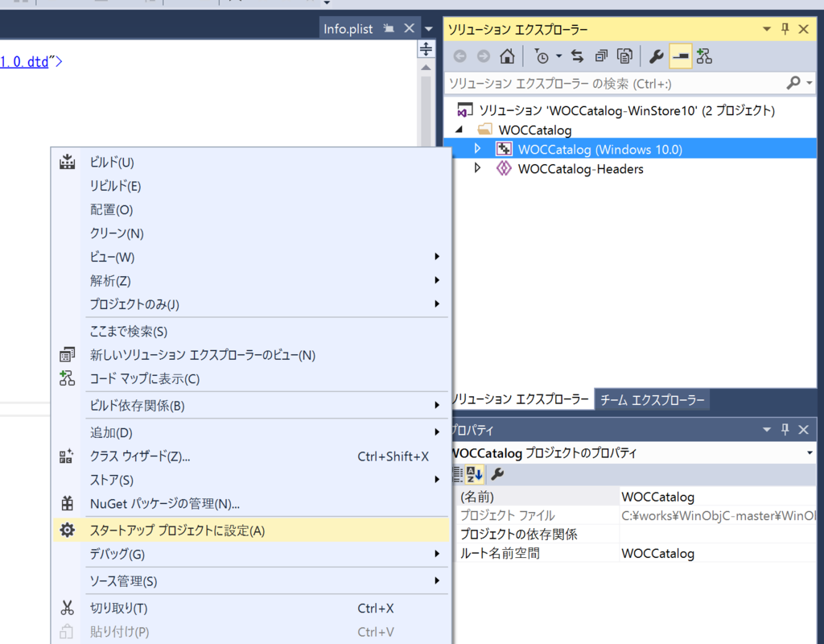This screenshot has width=824, height=644.
Task: Click the property pages wrench in Properties panel
Action: 496,474
